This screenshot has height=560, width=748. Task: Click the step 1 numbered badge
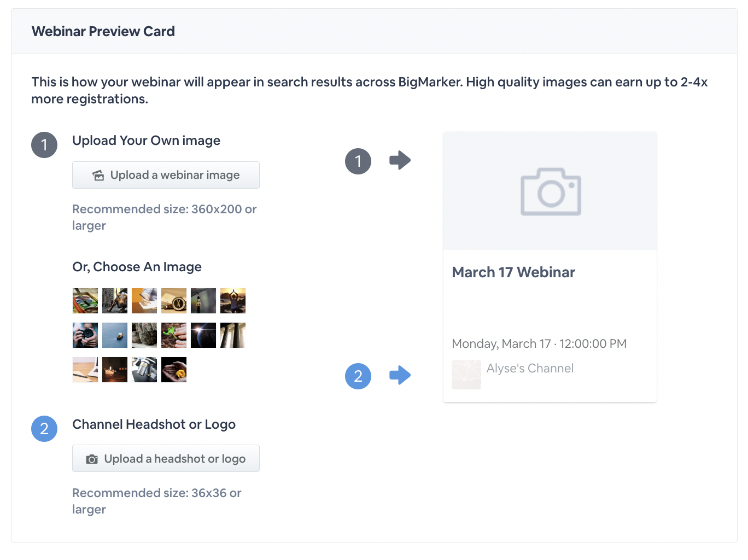click(x=44, y=144)
